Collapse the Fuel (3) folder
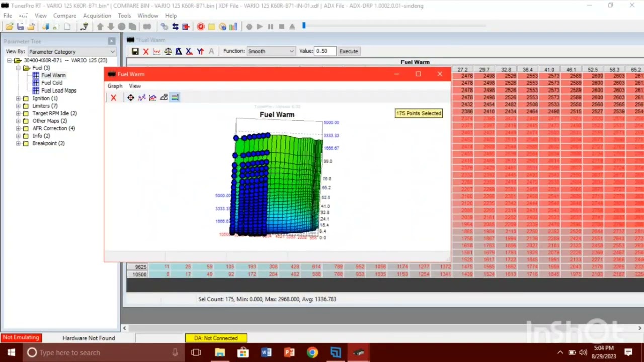Viewport: 644px width, 362px height. [x=18, y=68]
